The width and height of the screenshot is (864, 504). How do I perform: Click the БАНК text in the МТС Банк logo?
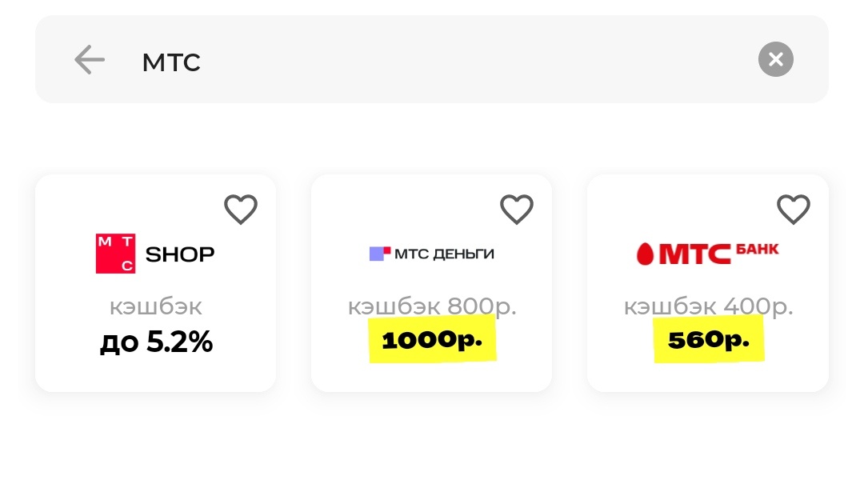coord(756,250)
